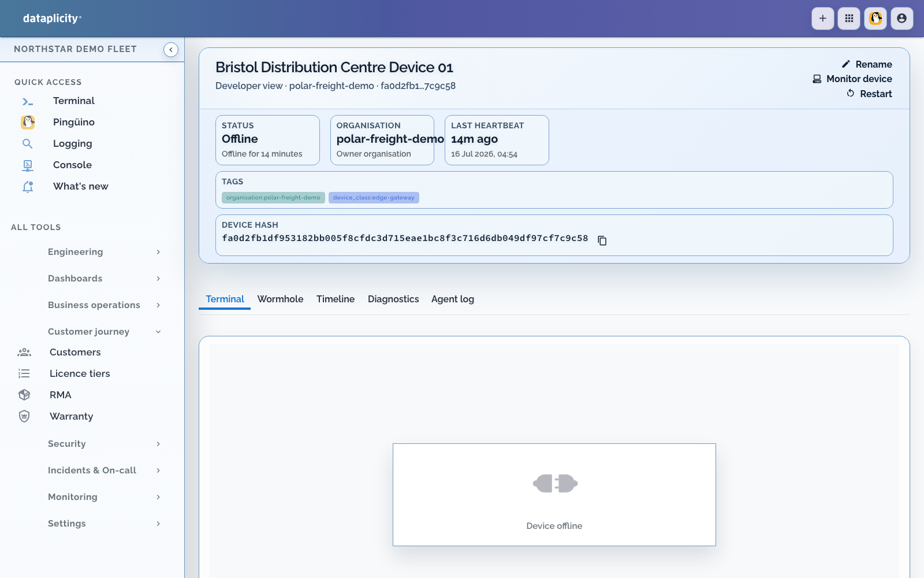This screenshot has height=578, width=924.
Task: Click the Security menu label
Action: [67, 444]
